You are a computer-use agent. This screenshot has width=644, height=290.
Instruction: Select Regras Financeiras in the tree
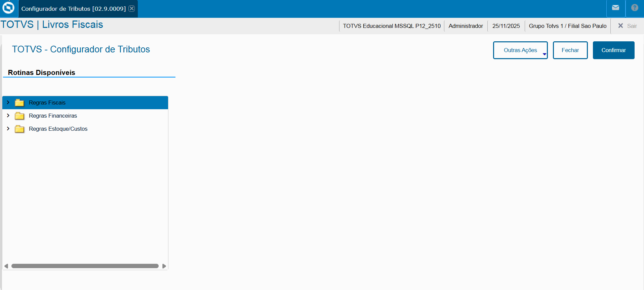(x=85, y=116)
